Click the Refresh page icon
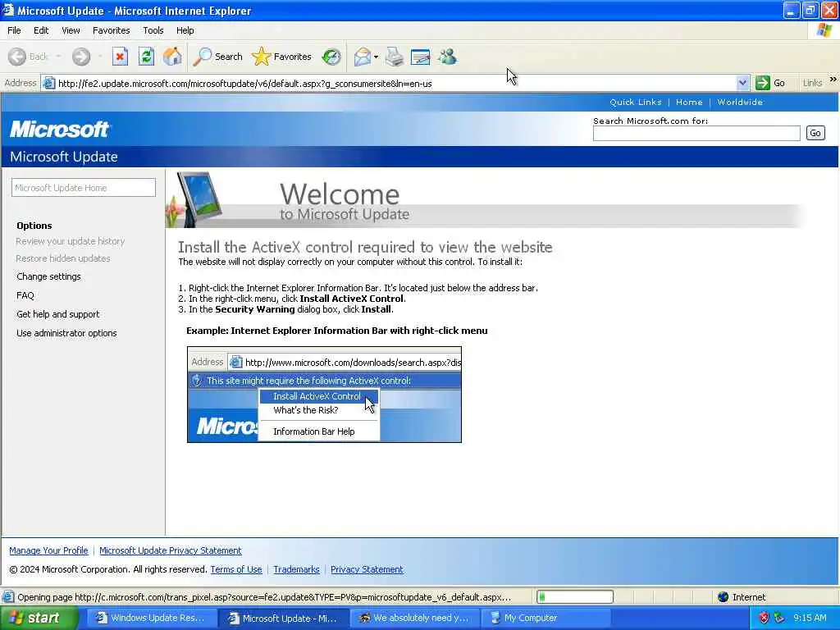This screenshot has height=630, width=840. (146, 57)
